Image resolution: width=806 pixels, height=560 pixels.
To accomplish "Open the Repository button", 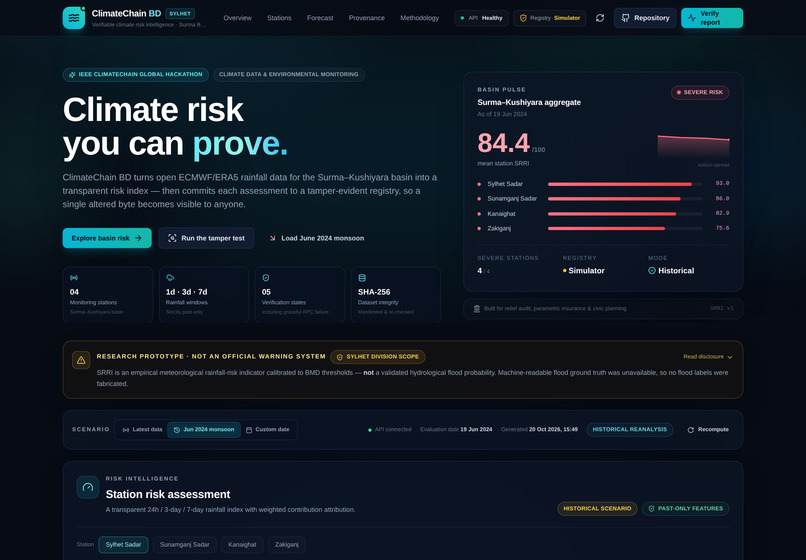I will pos(645,18).
